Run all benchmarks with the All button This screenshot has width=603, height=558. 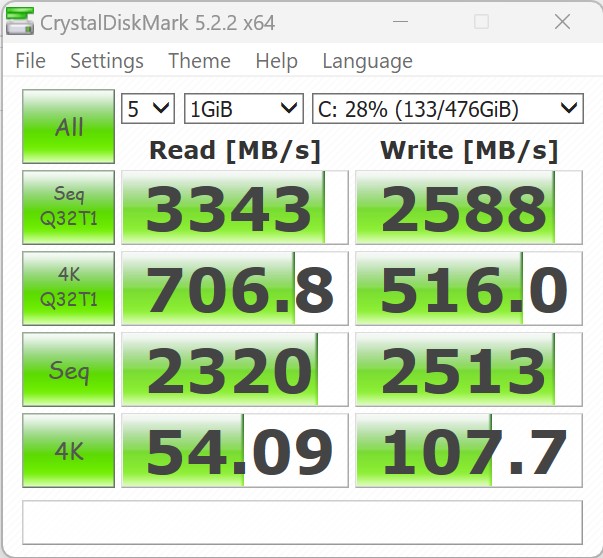[x=68, y=127]
